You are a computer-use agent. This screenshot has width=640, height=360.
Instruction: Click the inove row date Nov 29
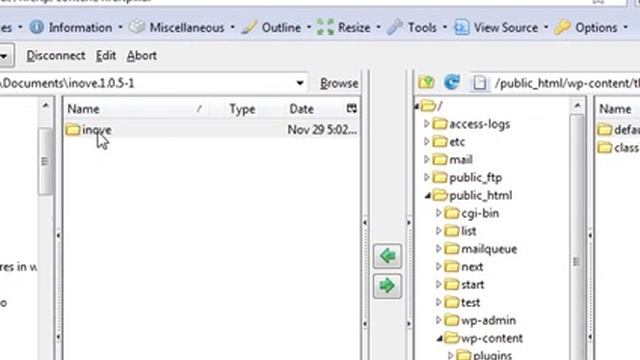pos(322,130)
